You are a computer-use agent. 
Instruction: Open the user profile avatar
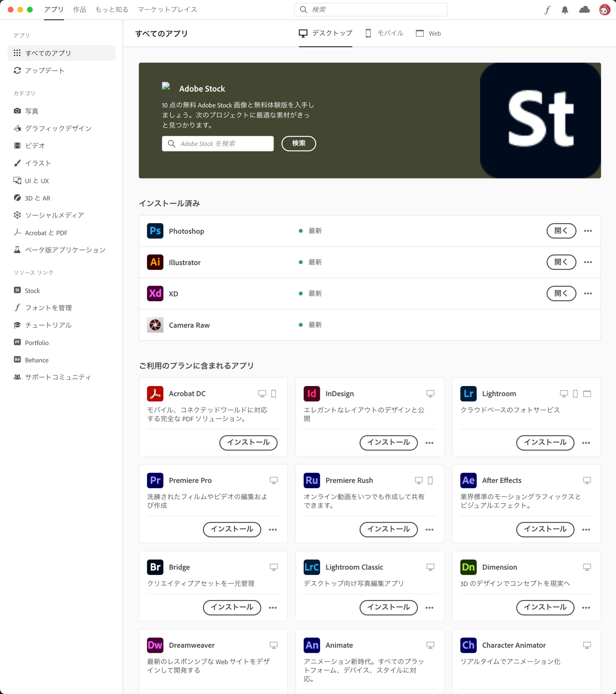tap(604, 10)
